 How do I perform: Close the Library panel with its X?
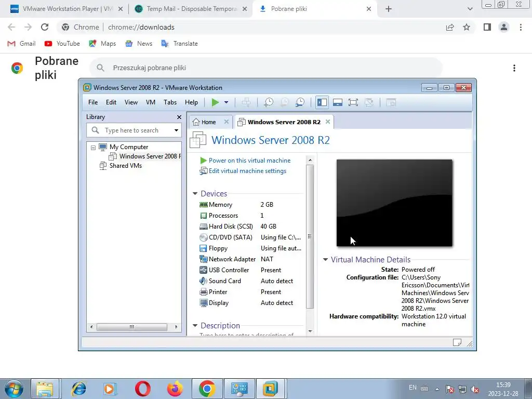[179, 117]
